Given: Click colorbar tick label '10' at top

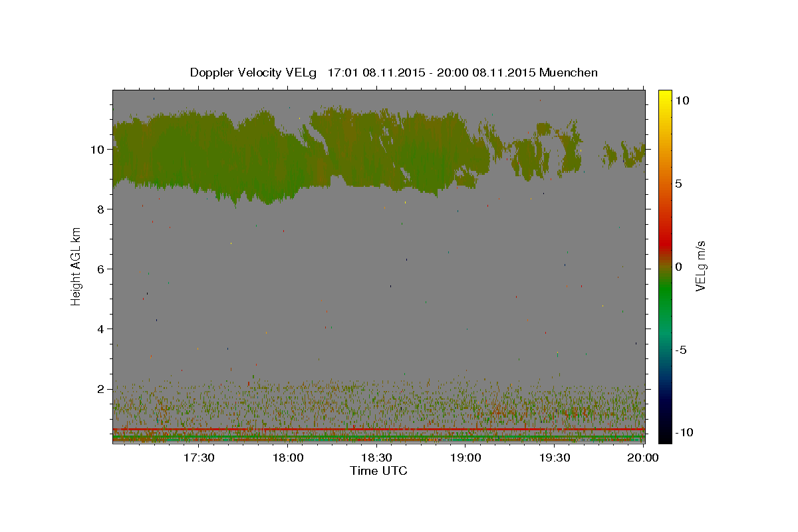Looking at the screenshot, I should (x=682, y=100).
